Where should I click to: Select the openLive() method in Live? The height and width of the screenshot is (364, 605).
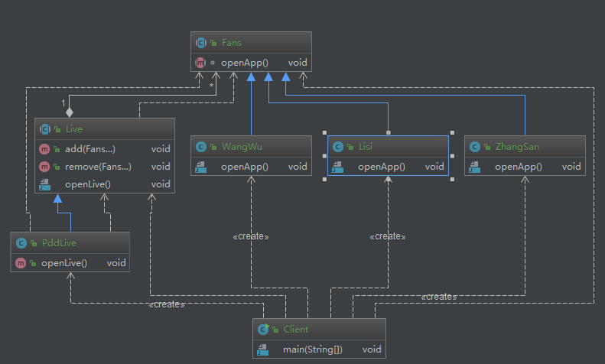coord(88,184)
